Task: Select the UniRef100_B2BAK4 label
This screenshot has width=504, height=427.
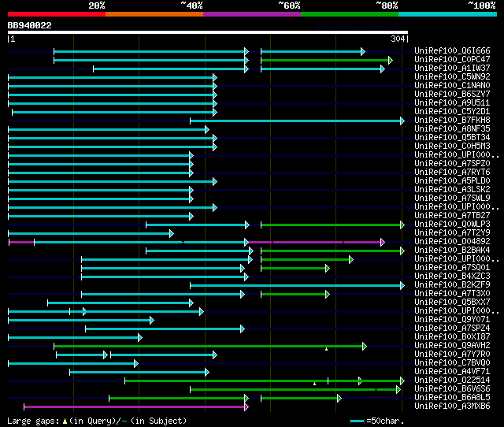Action: coord(452,251)
